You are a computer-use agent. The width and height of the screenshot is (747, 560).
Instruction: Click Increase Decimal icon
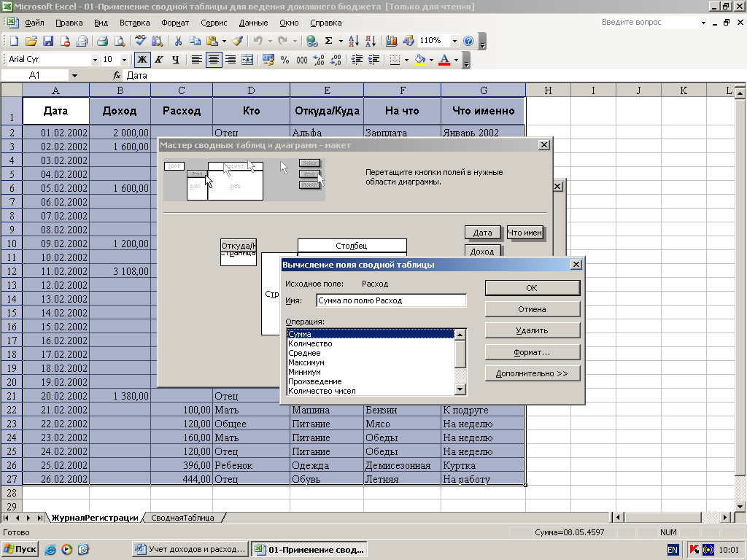(x=319, y=60)
